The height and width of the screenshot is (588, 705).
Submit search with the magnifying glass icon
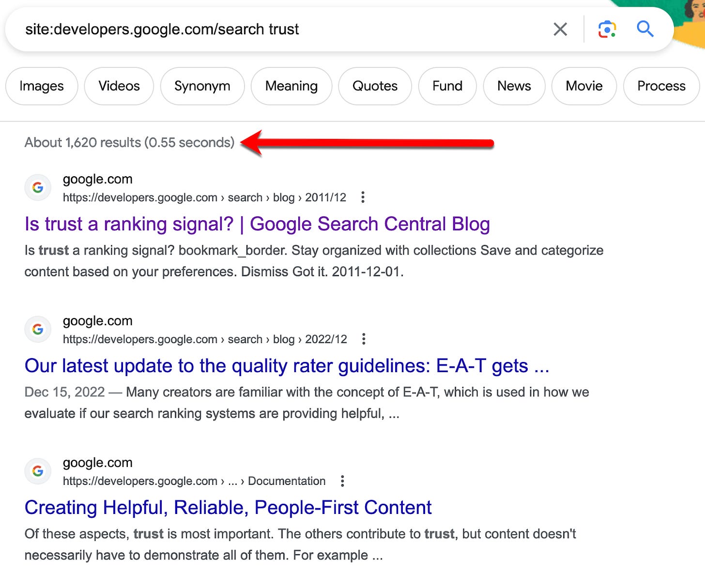tap(645, 29)
